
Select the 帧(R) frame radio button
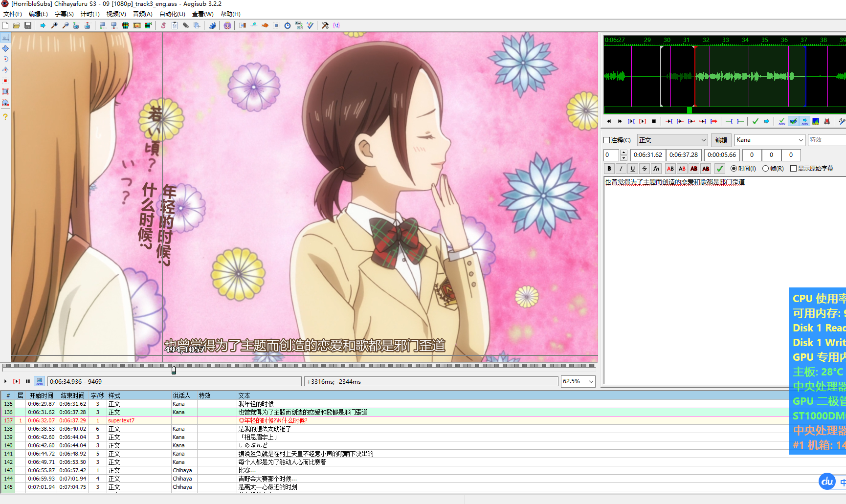[765, 169]
